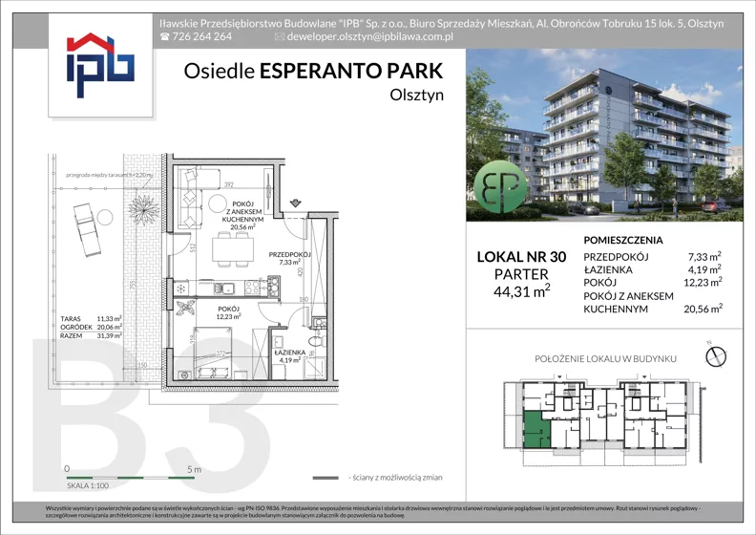Click the telephone icon beside 726 264 264
Image resolution: width=756 pixels, height=535 pixels.
pyautogui.click(x=165, y=36)
